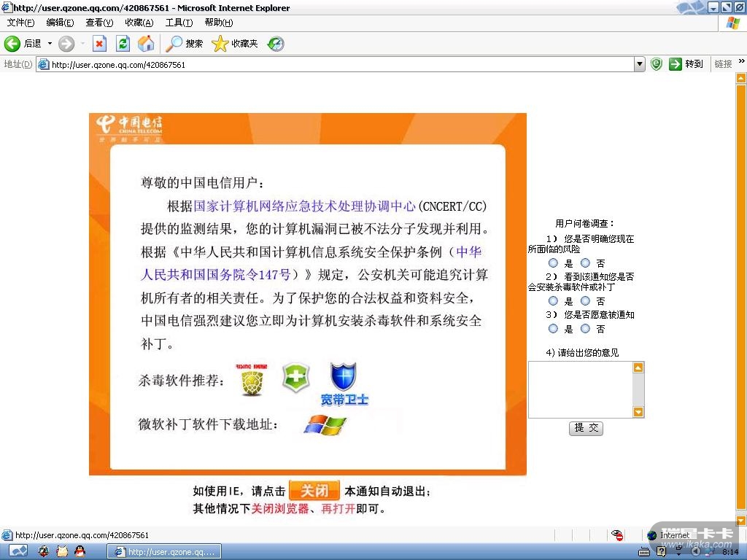Click the Refresh page icon
Image resolution: width=747 pixels, height=560 pixels.
coord(123,44)
